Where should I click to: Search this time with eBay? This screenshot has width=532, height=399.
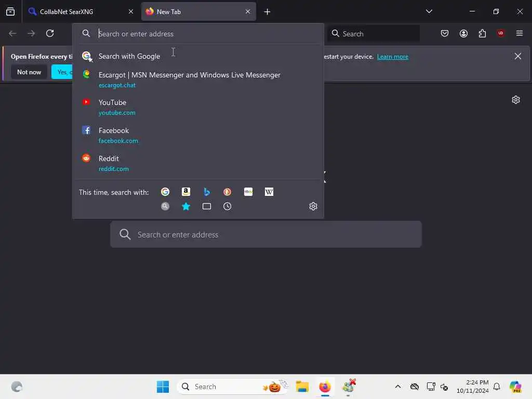248,192
